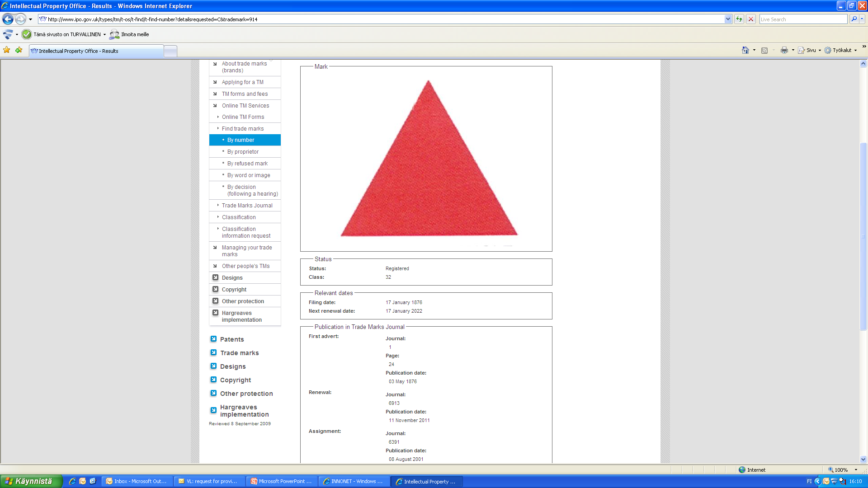Click arrow icon beside sidebar 'Other protection'
This screenshot has width=868, height=488.
(x=215, y=301)
